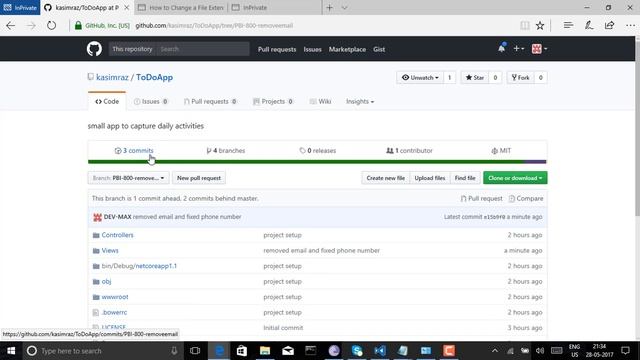Open the 3 commits link
This screenshot has width=640, height=360.
[x=134, y=151]
